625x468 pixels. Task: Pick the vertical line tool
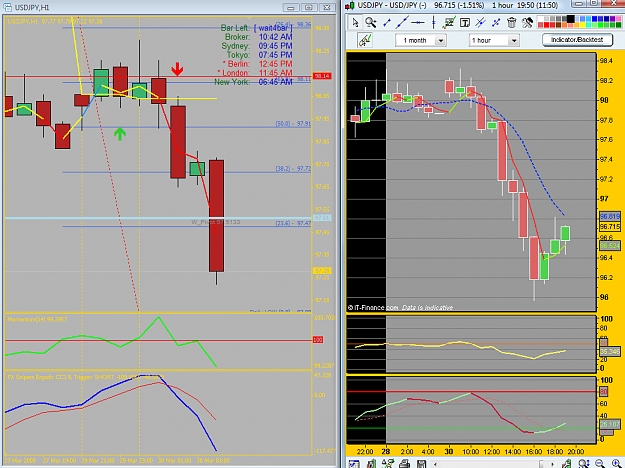[x=433, y=23]
